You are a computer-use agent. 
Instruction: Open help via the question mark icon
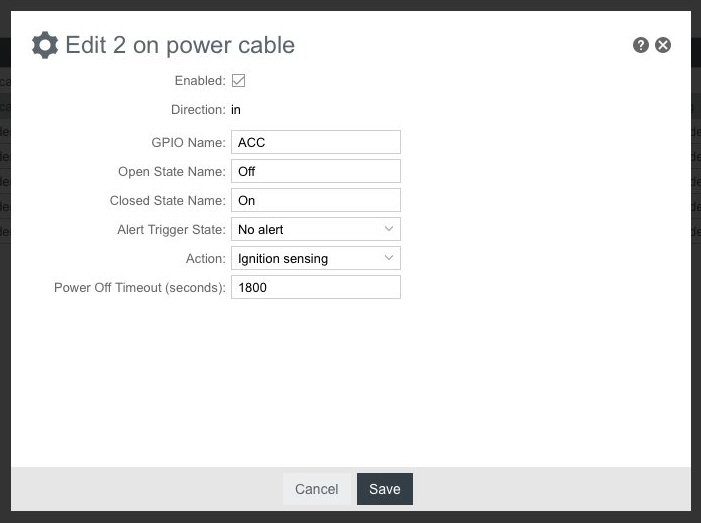641,45
